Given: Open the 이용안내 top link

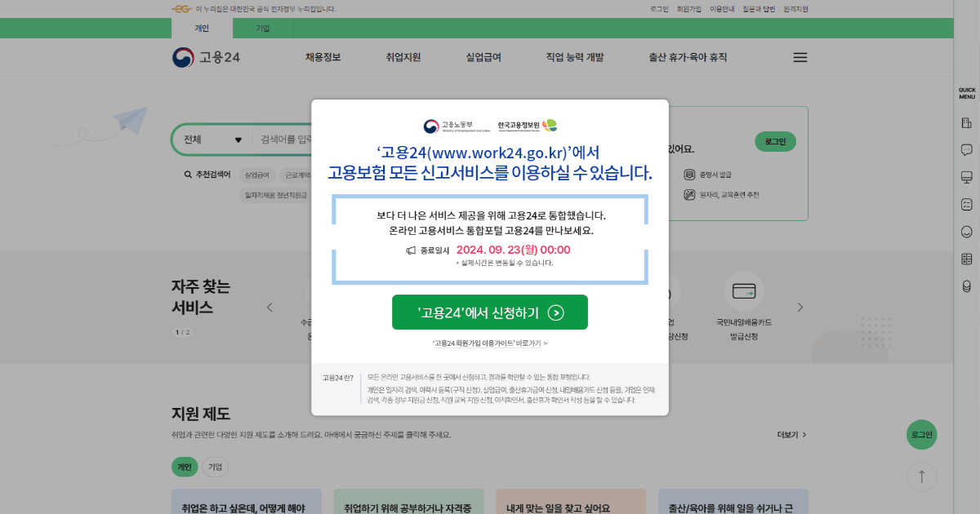Looking at the screenshot, I should tap(722, 9).
